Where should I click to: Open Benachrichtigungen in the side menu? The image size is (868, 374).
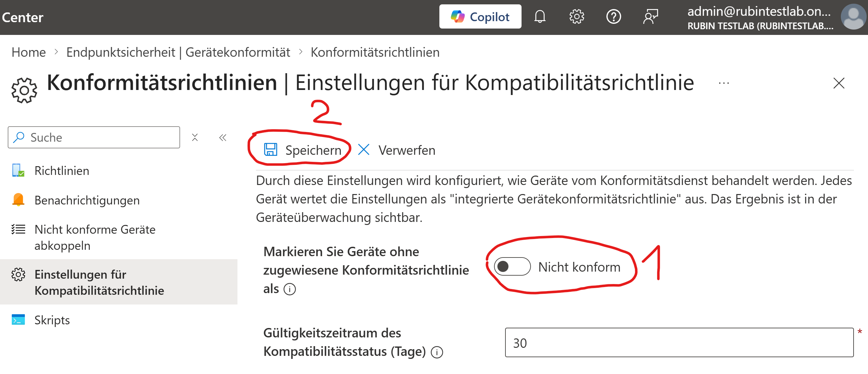point(87,200)
